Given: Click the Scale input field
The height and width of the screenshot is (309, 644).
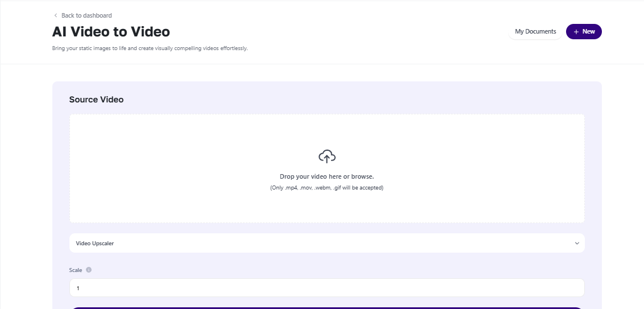Looking at the screenshot, I should (327, 287).
